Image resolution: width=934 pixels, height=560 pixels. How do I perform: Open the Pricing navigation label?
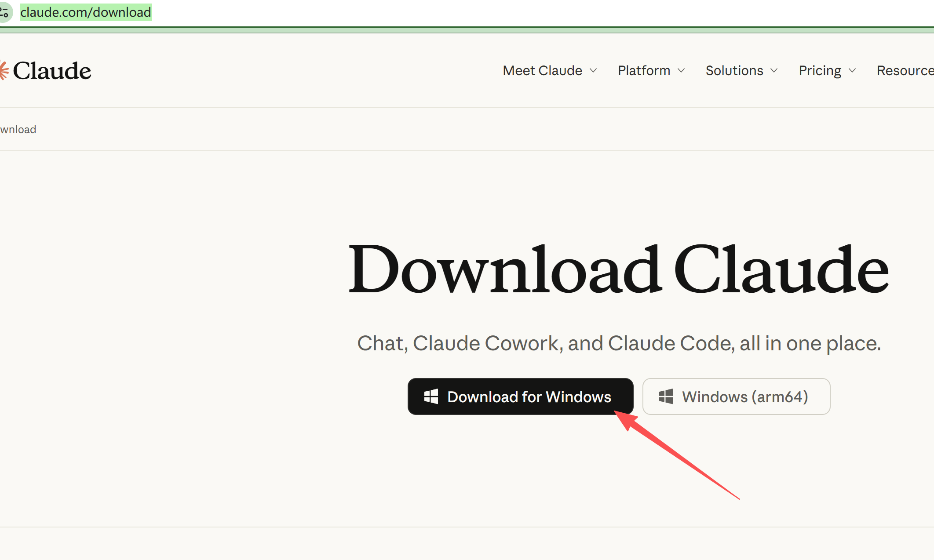[820, 71]
